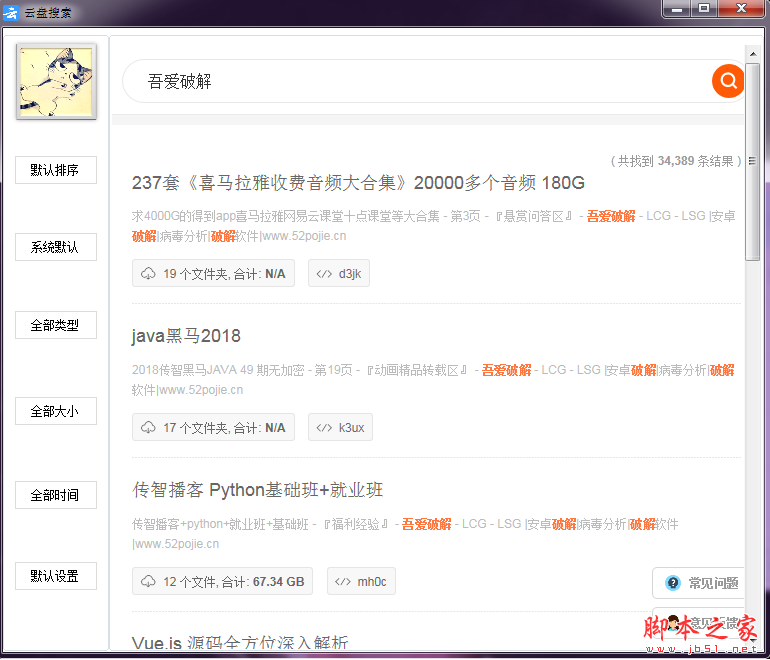Viewport: 770px width, 660px height.
Task: Click the 12 个文件 67.34 GB button
Action: pyautogui.click(x=222, y=581)
